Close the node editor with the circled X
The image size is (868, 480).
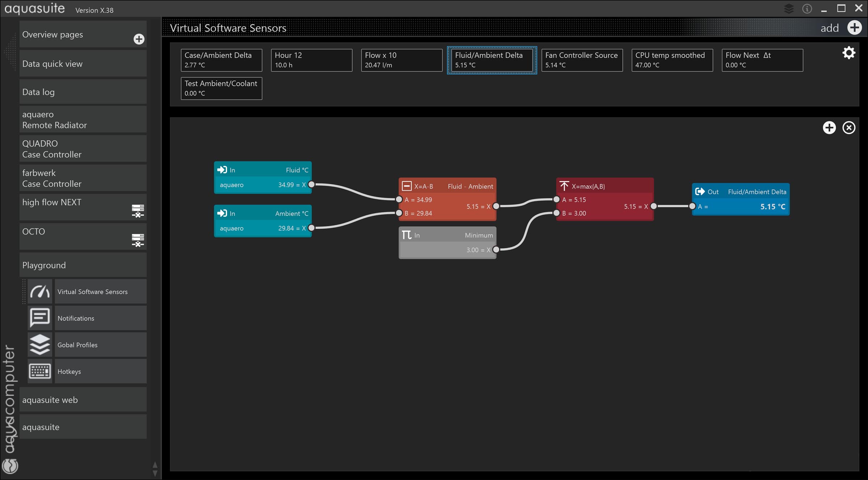tap(848, 127)
